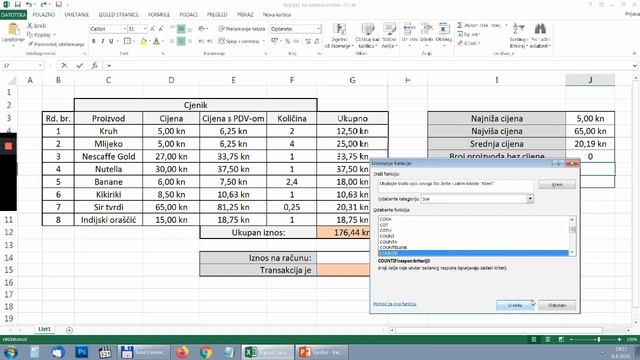Screen dimensions: 640x360
Task: Click the Paste clipboard icon
Action: [x=13, y=29]
